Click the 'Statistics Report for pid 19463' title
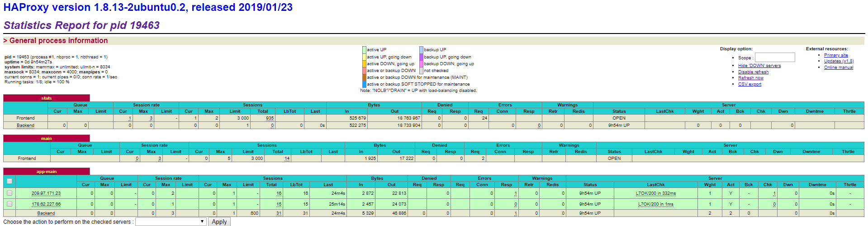Image resolution: width=868 pixels, height=226 pixels. point(81,25)
